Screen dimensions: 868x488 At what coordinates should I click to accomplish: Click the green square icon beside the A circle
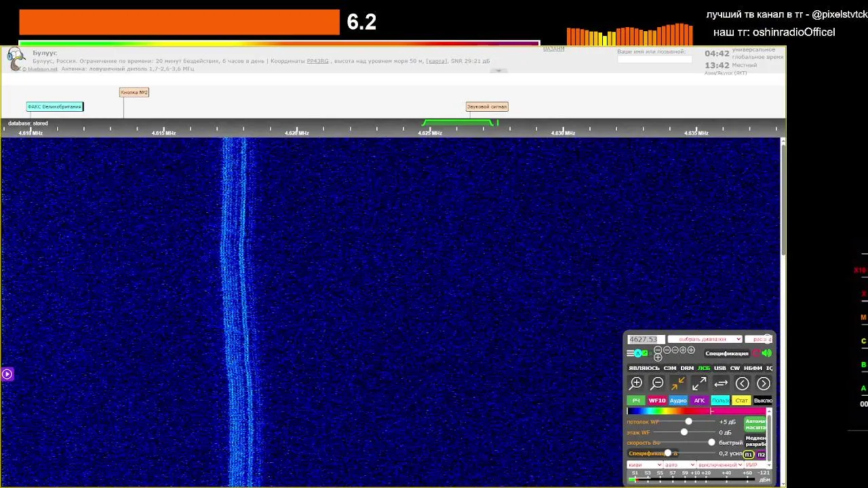click(645, 353)
